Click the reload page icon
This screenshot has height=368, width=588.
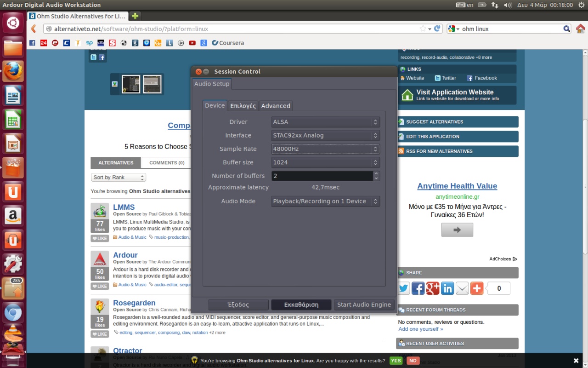click(438, 29)
